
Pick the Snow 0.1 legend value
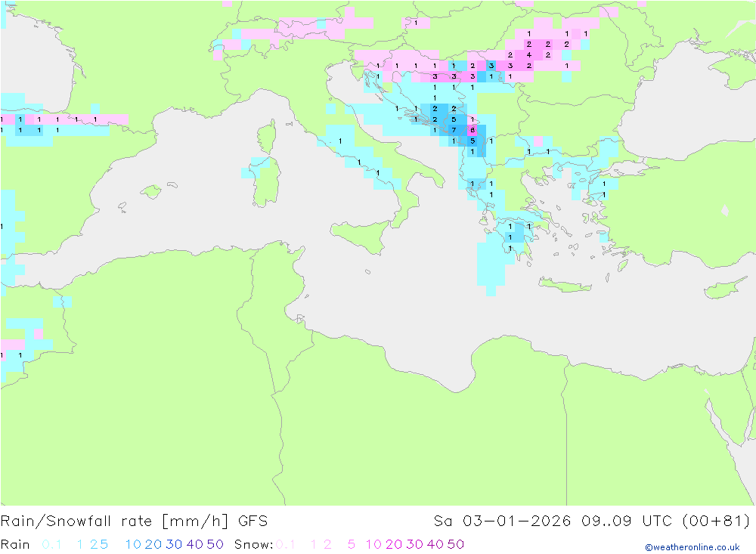click(x=286, y=544)
